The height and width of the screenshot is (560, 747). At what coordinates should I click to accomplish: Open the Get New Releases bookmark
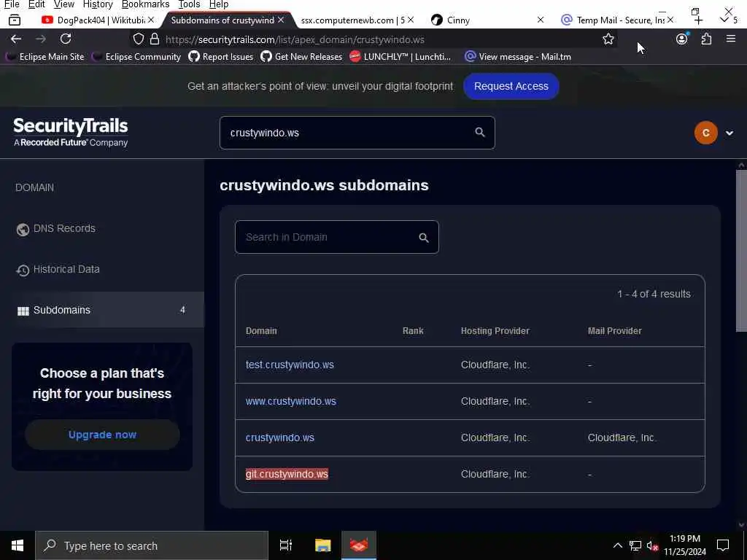[301, 57]
